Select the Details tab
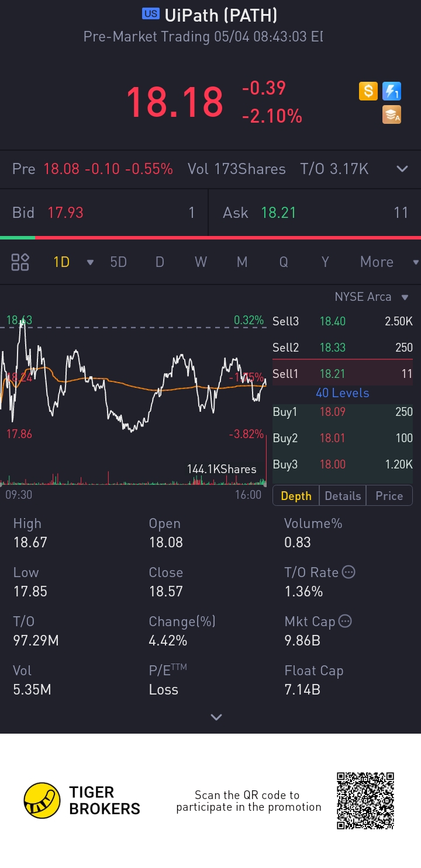The height and width of the screenshot is (868, 421). pyautogui.click(x=343, y=496)
